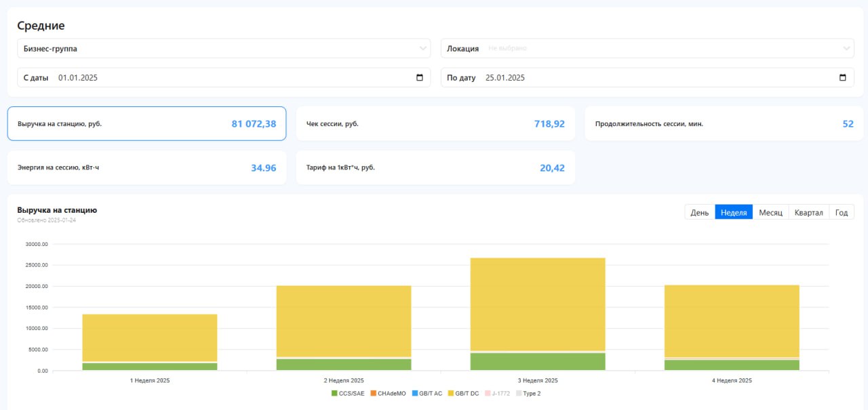Click the value 81 072,38
The height and width of the screenshot is (410, 868).
(x=254, y=124)
